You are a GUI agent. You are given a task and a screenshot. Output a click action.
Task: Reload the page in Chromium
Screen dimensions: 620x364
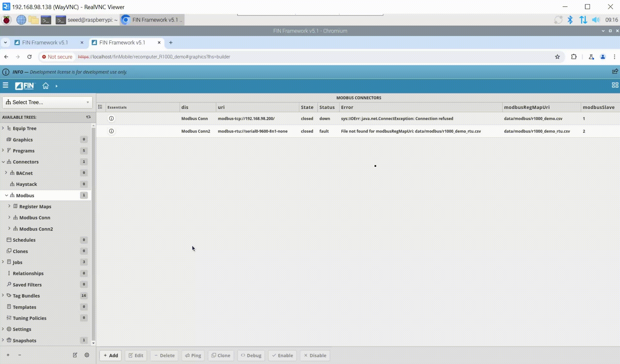coord(29,57)
